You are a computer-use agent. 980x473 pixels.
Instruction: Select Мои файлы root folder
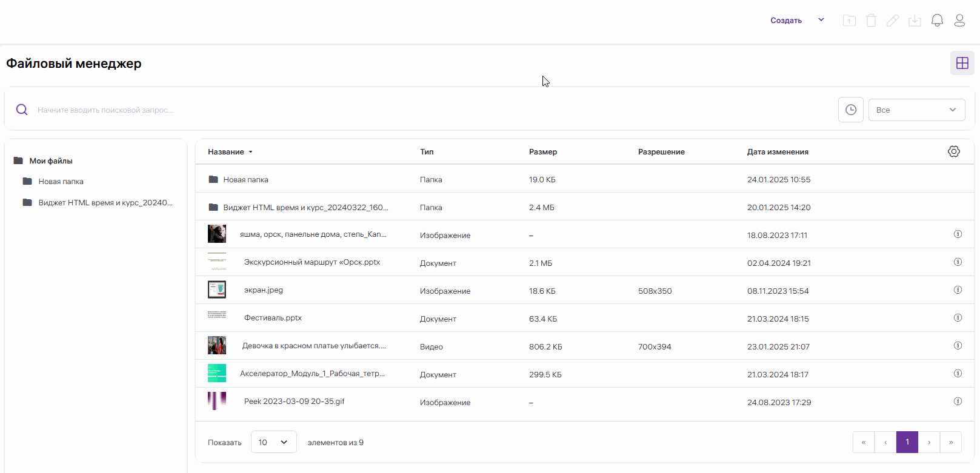tap(51, 161)
